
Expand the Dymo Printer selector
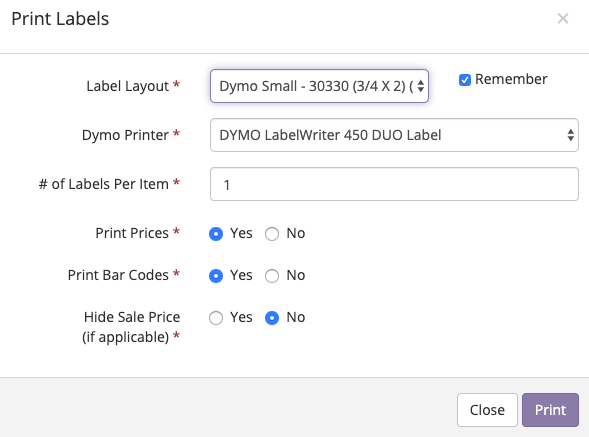(x=394, y=135)
